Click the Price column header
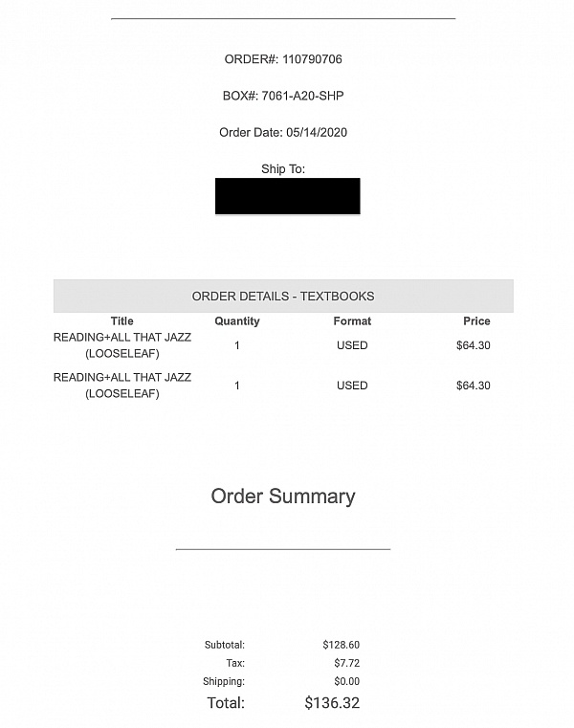This screenshot has height=728, width=574. tap(476, 320)
